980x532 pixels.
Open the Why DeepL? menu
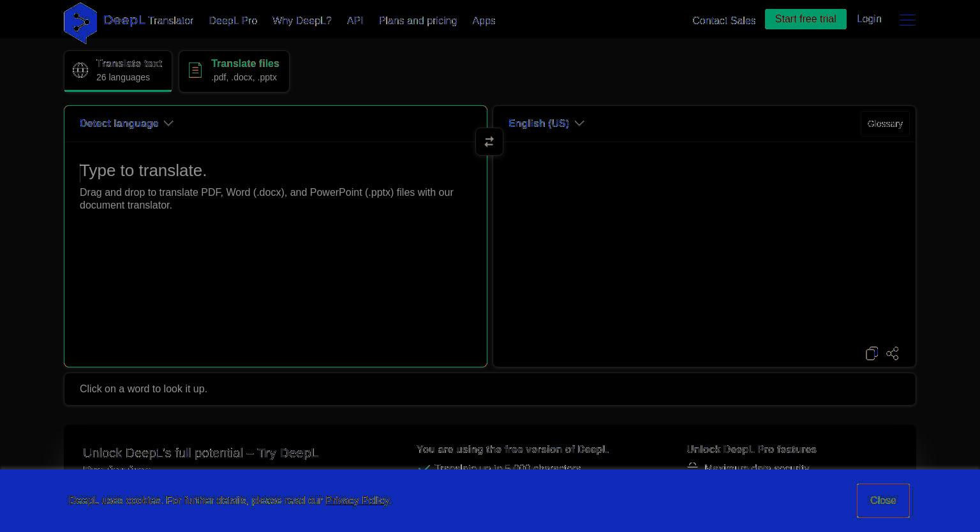coord(302,20)
